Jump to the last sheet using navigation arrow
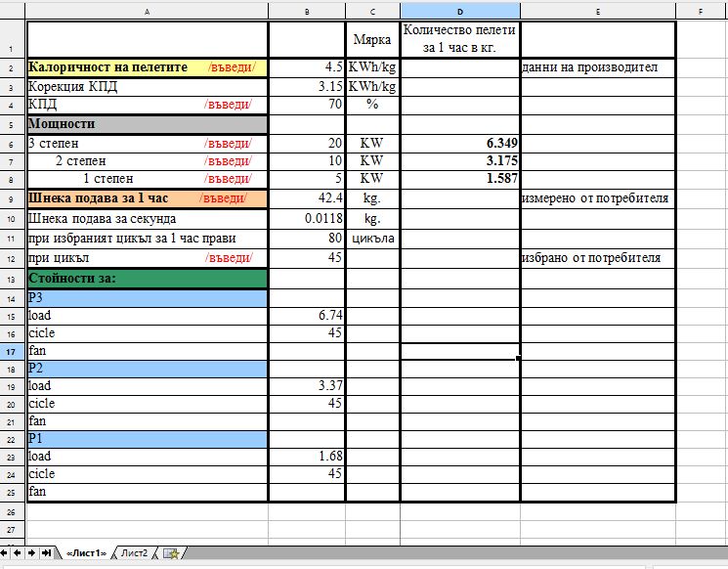Screen dimensions: 728x569 46,553
